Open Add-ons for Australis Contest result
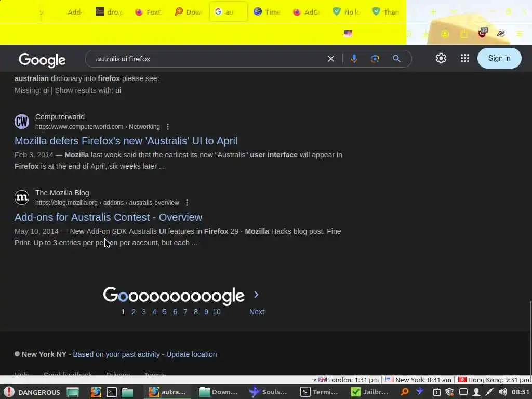Screen dimensions: 532x399 pos(108,217)
